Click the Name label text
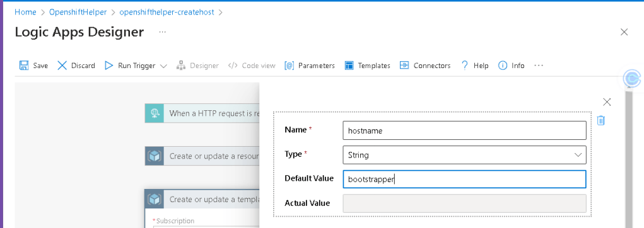Screen dimensions: 644x228 [296, 130]
